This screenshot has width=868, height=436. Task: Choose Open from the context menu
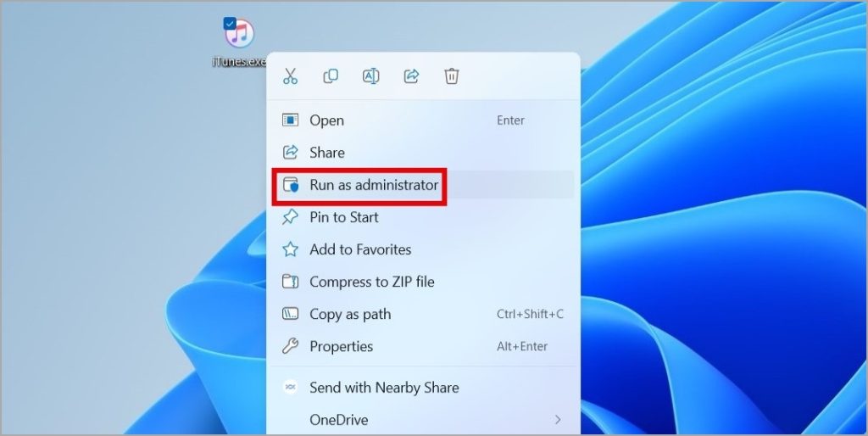click(x=423, y=120)
